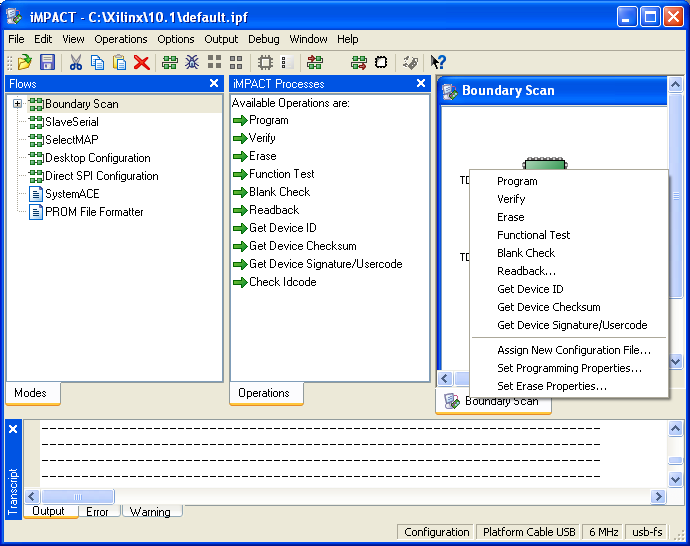Choose Get Device ID from context menu

[x=530, y=289]
